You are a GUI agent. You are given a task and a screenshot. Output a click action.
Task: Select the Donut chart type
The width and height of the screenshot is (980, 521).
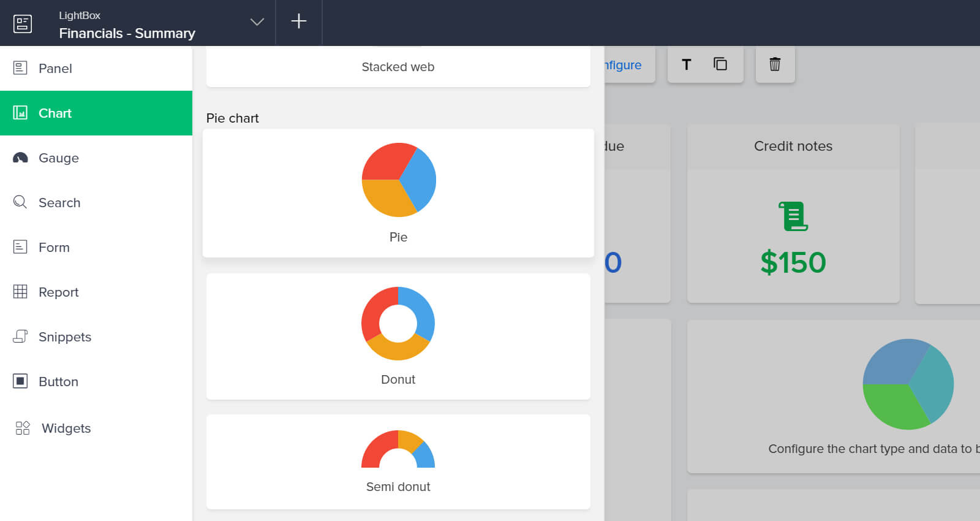pyautogui.click(x=398, y=337)
